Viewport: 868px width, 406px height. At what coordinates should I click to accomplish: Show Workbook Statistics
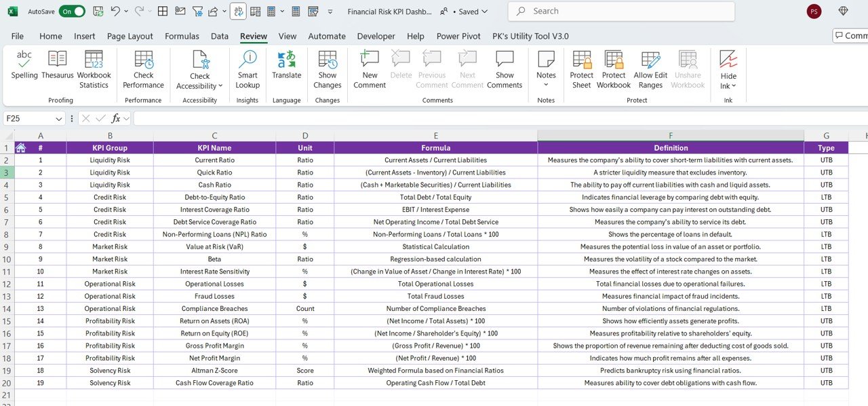pos(94,70)
